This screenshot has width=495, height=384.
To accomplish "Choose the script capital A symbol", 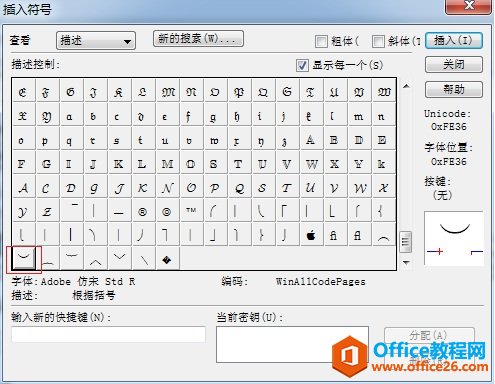I will coord(23,188).
